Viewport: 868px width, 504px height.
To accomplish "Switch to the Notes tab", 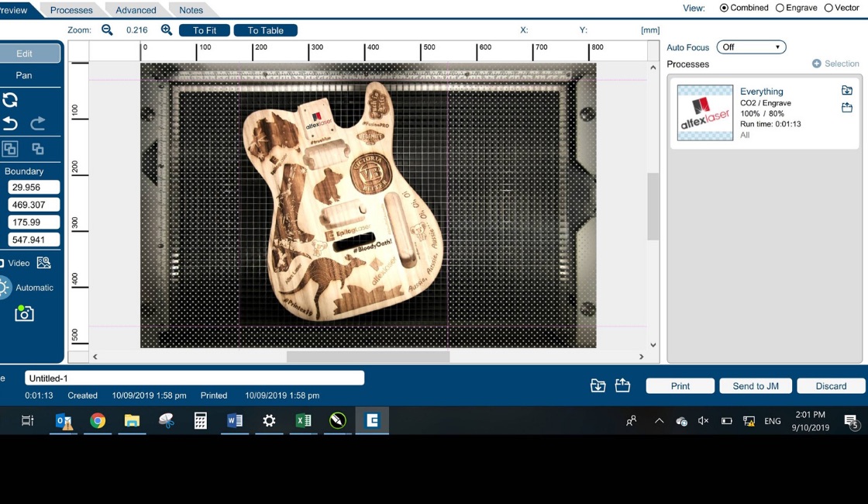I will [x=191, y=10].
